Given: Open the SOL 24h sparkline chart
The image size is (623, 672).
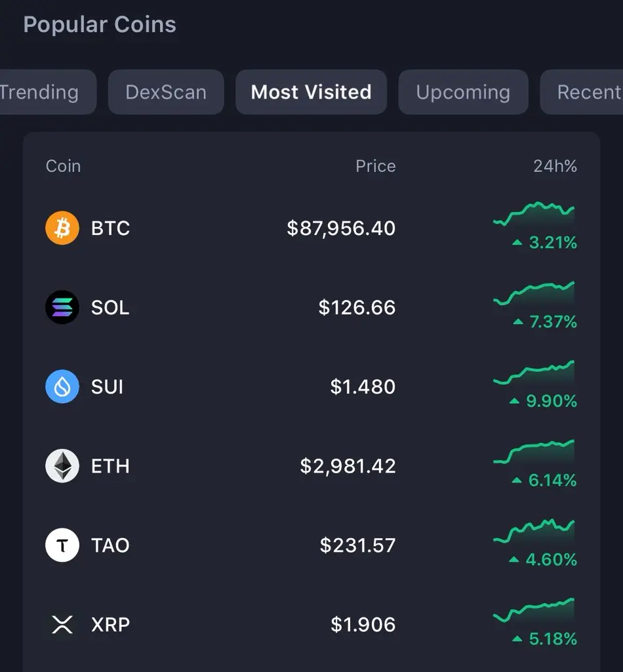Looking at the screenshot, I should tap(534, 294).
